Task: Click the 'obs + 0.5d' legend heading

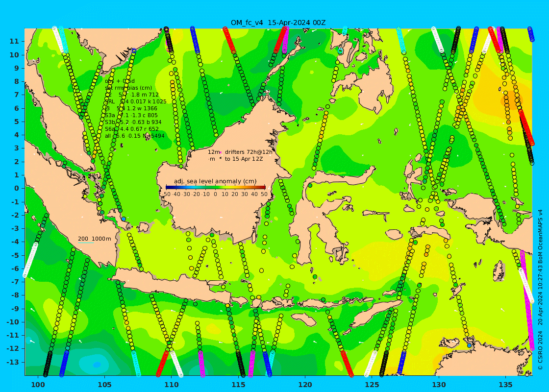Action: (x=120, y=81)
